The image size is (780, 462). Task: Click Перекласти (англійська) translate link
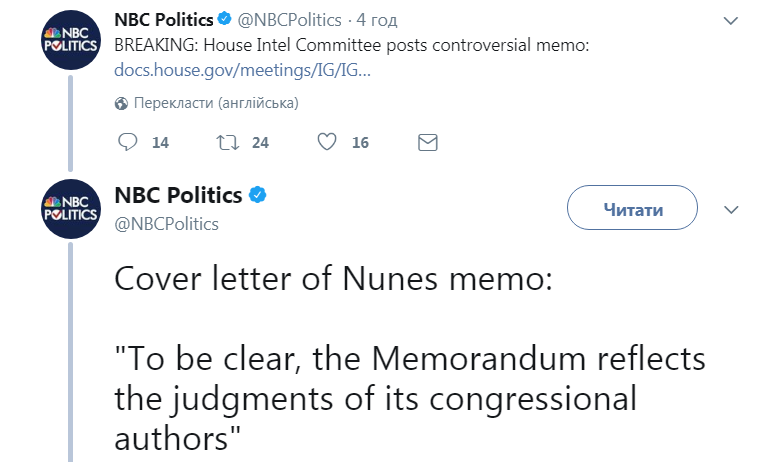click(x=215, y=103)
